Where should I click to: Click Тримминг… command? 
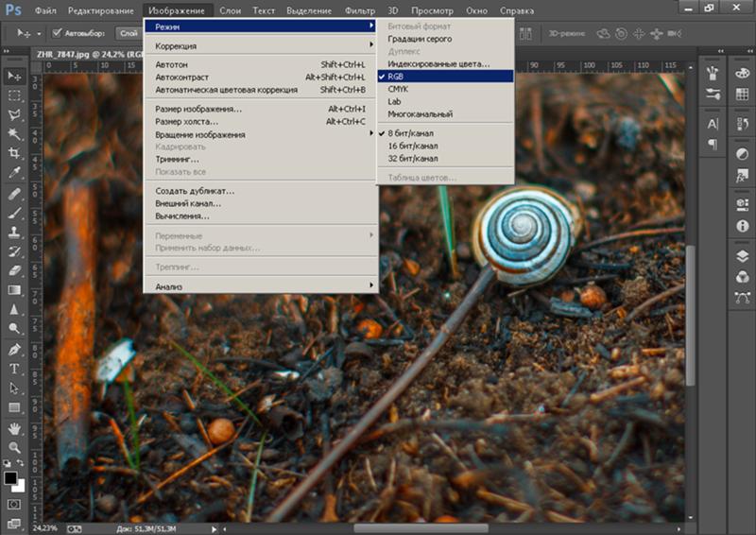click(x=261, y=159)
